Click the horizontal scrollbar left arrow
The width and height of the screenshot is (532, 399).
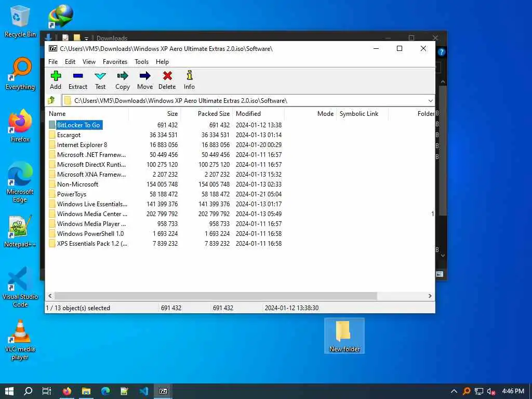[x=50, y=296]
